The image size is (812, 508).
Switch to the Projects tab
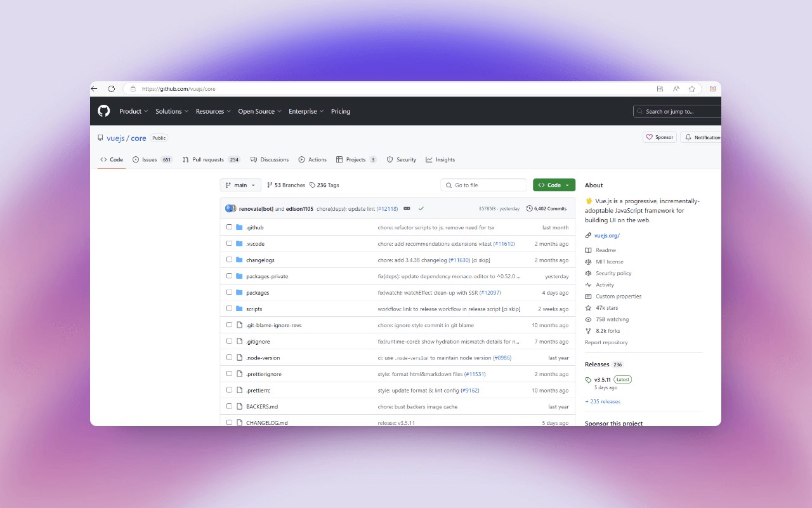[x=357, y=159]
